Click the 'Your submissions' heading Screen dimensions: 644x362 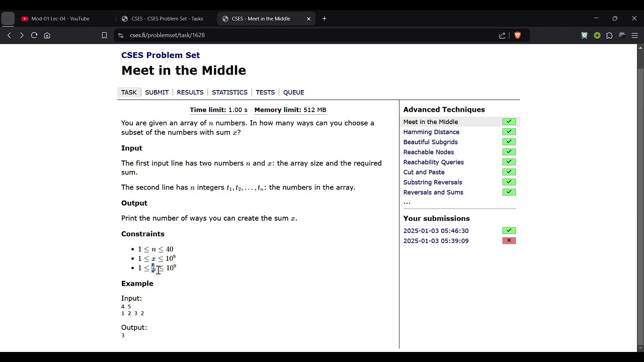tap(436, 218)
